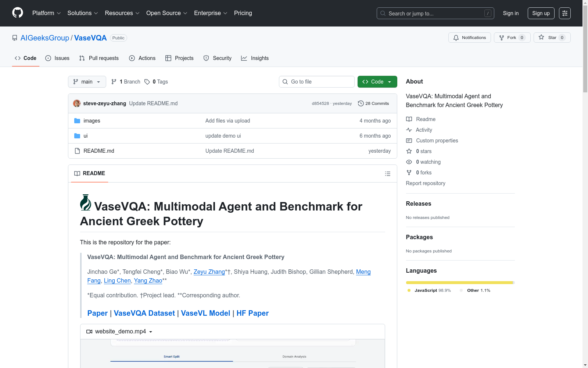
Task: Click the branch icon beside 1 Branch
Action: pos(114,82)
